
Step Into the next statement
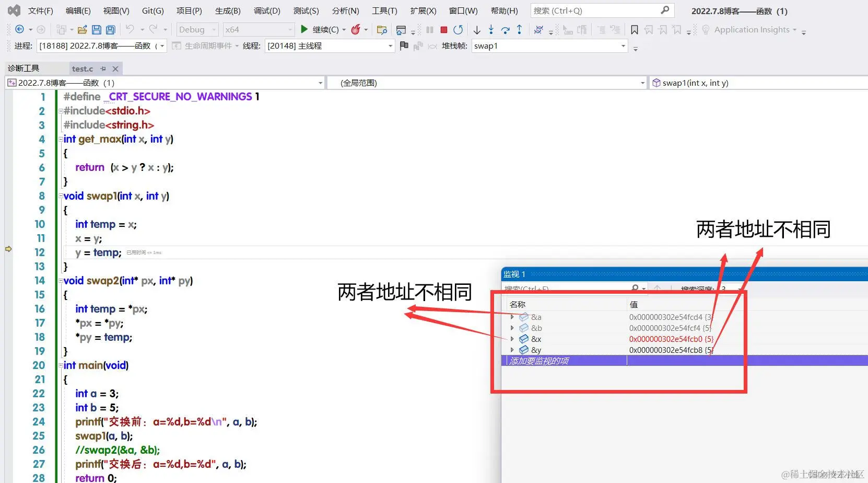click(491, 30)
